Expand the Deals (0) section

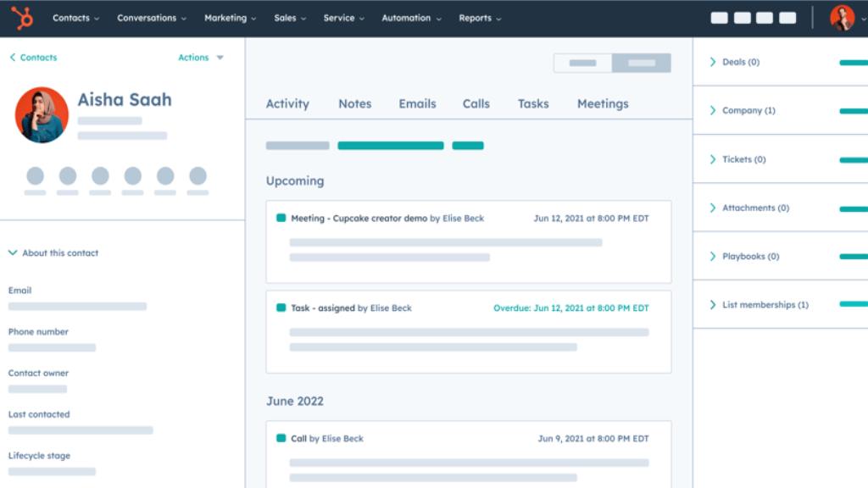(x=713, y=62)
